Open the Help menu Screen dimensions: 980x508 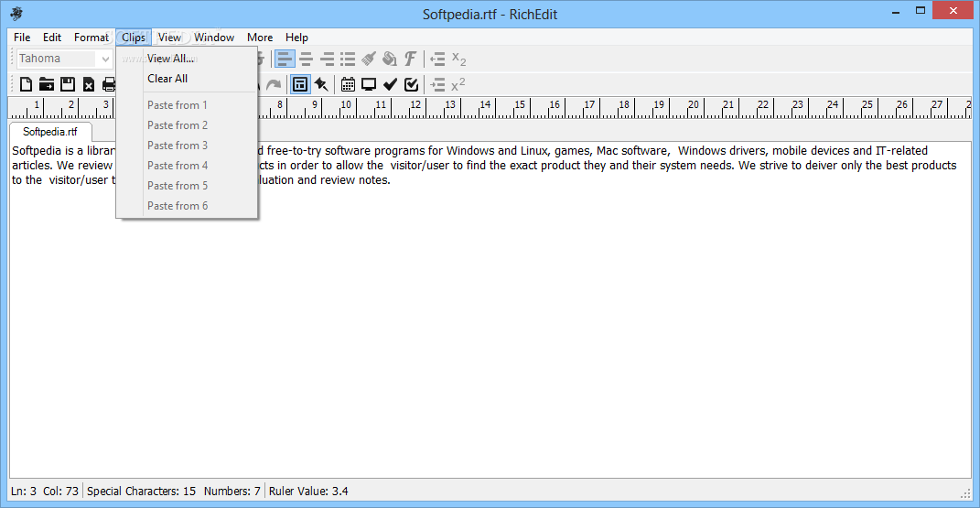tap(296, 38)
